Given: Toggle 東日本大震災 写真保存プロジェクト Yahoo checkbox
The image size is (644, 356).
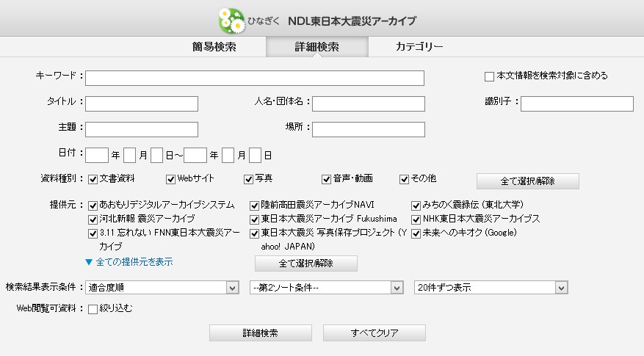Looking at the screenshot, I should (x=254, y=233).
